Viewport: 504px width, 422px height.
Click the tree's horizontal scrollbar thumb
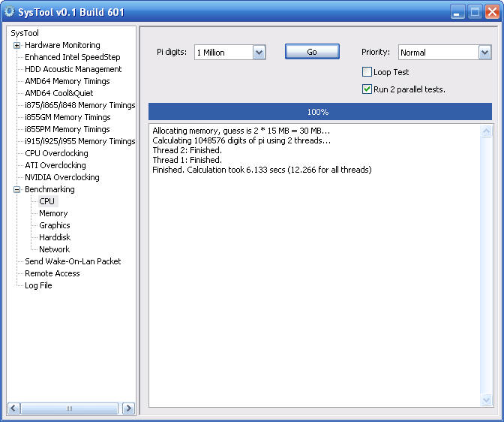coord(69,408)
